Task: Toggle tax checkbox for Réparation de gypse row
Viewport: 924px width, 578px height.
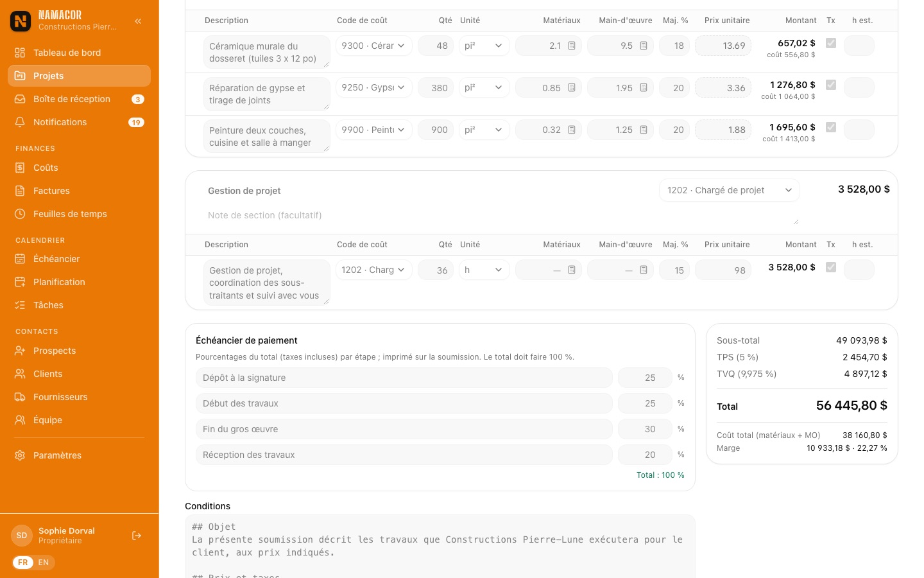Action: (x=831, y=85)
